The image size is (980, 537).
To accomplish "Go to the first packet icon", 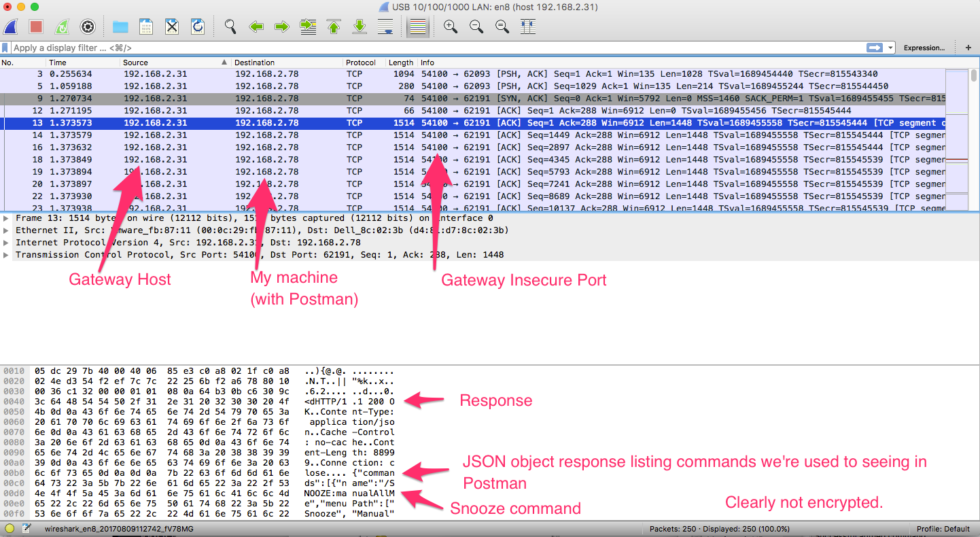I will tap(334, 27).
